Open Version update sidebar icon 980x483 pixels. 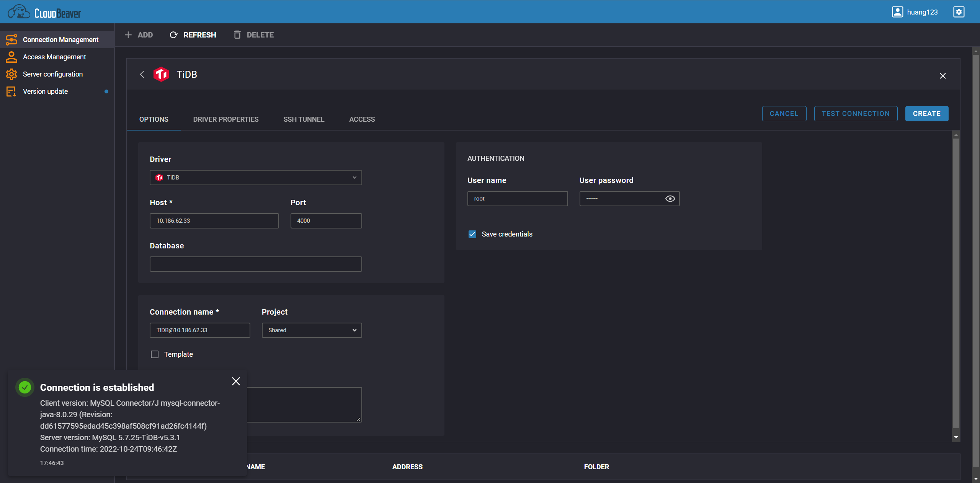(11, 91)
